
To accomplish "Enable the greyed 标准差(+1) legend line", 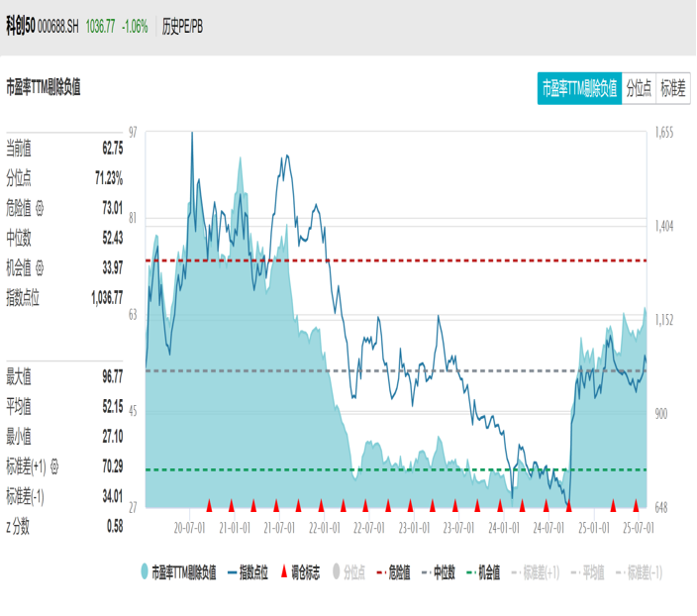I will [x=536, y=572].
